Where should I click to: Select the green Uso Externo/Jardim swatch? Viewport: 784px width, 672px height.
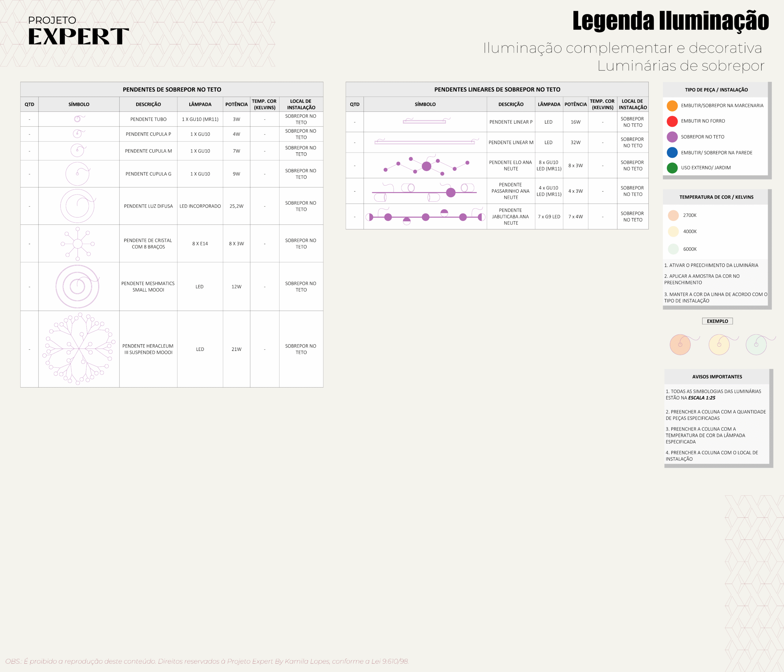coord(672,168)
